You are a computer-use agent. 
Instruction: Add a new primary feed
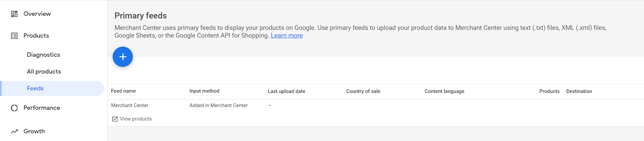click(x=123, y=57)
